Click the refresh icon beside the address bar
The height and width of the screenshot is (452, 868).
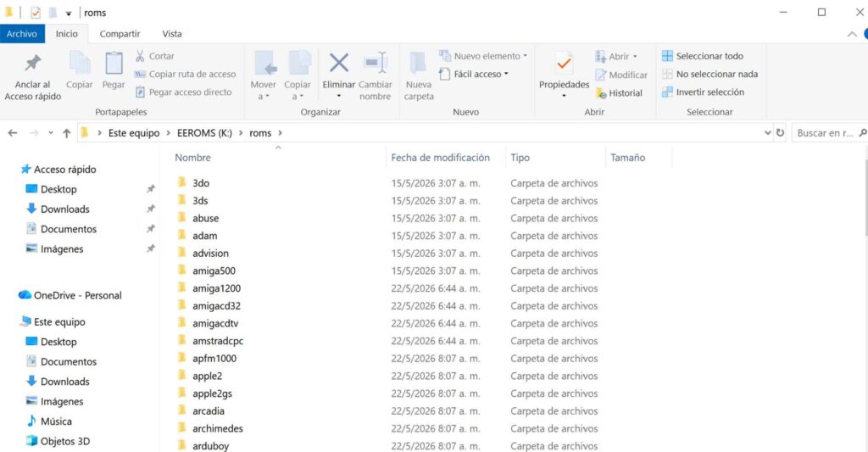pyautogui.click(x=780, y=133)
